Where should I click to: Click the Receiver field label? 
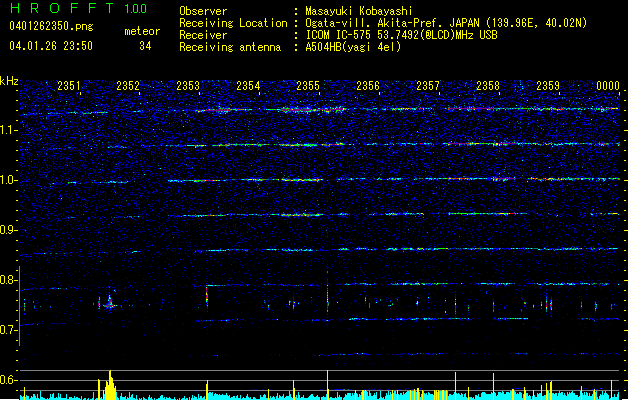point(203,35)
